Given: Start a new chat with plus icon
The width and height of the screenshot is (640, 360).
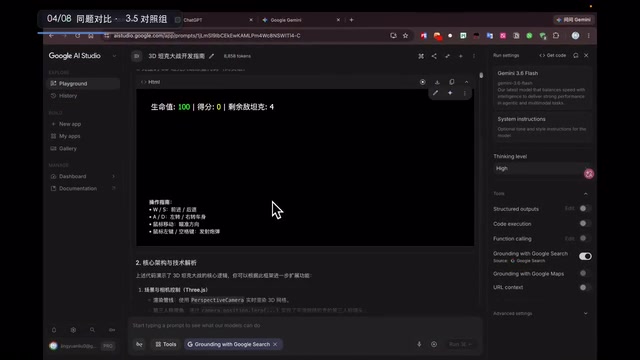Looking at the screenshot, I should pos(460,56).
